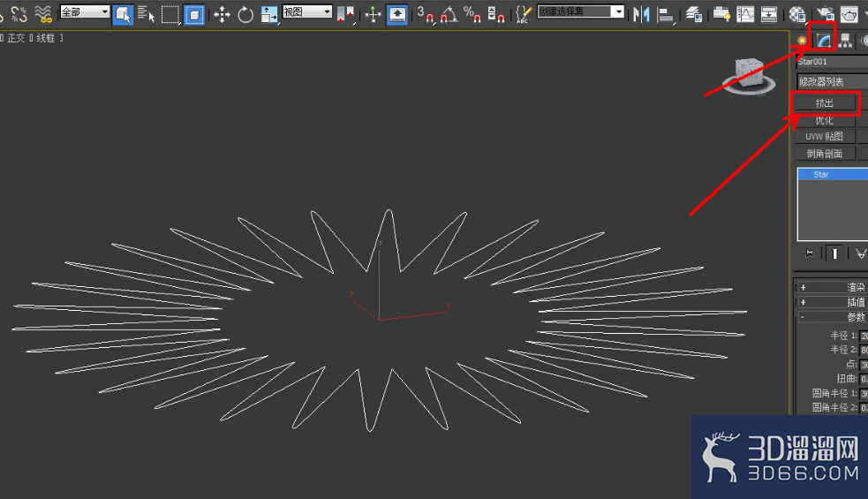Image resolution: width=868 pixels, height=499 pixels.
Task: Toggle the 3D Snaps button
Action: coord(425,14)
